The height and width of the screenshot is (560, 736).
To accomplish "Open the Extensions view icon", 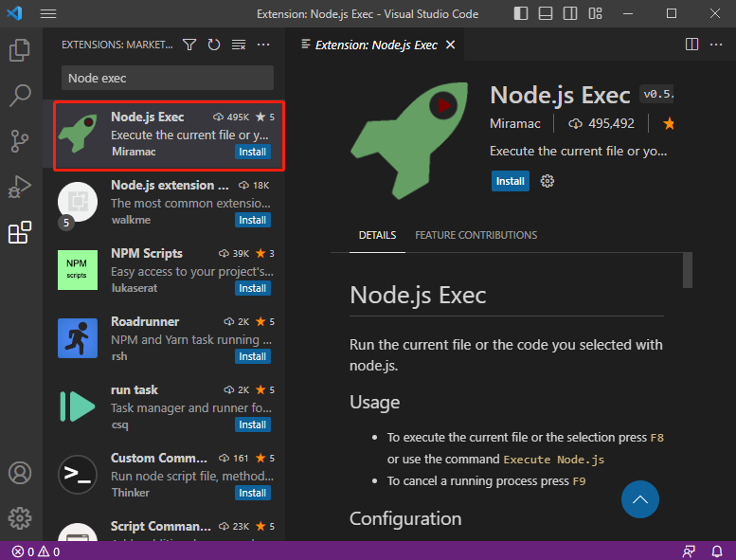I will pyautogui.click(x=20, y=232).
